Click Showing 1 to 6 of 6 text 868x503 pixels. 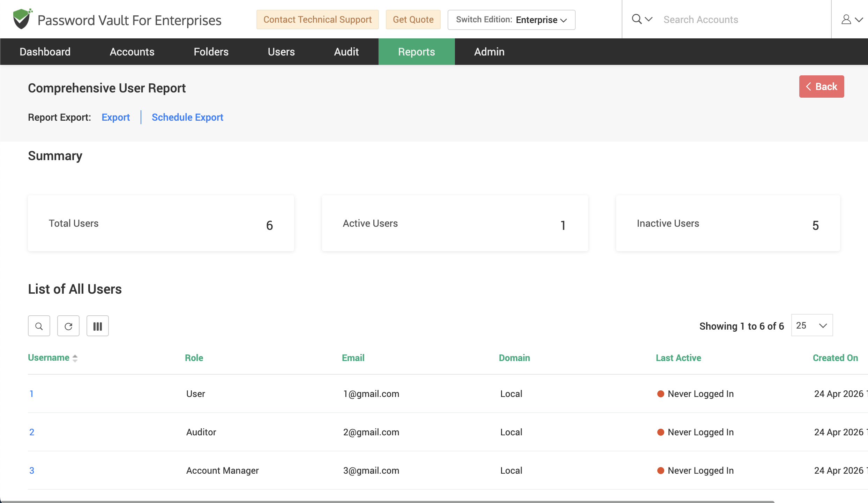[x=742, y=326]
